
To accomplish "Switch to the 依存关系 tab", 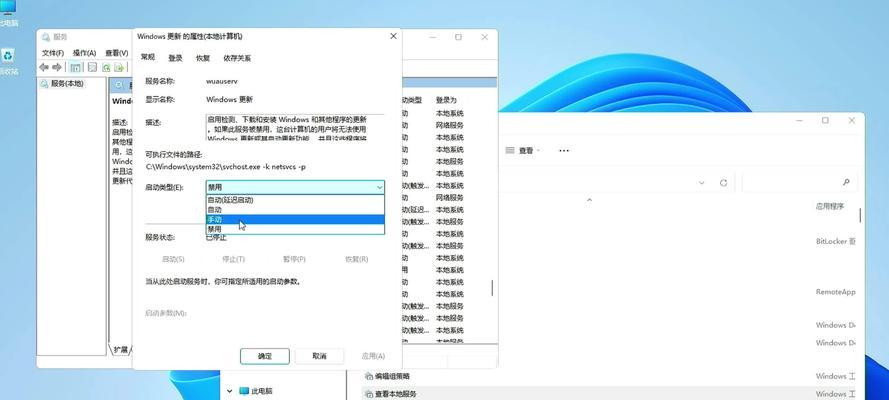I will click(x=237, y=58).
